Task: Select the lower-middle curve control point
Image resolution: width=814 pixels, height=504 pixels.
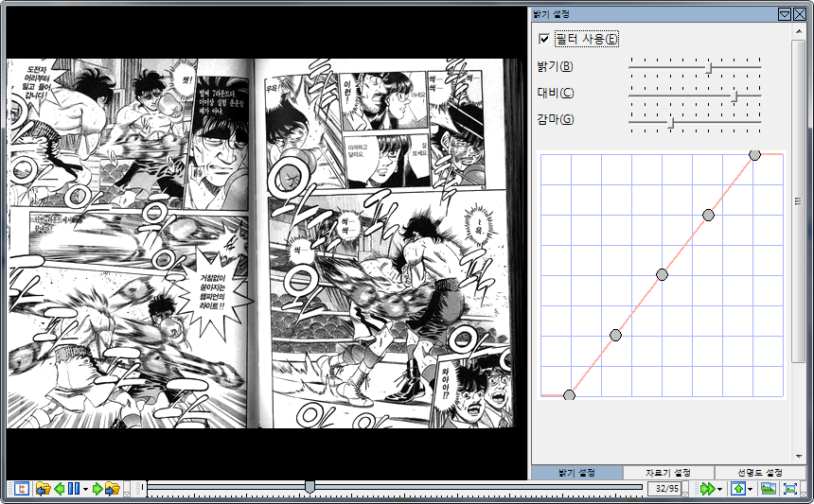Action: coord(615,336)
